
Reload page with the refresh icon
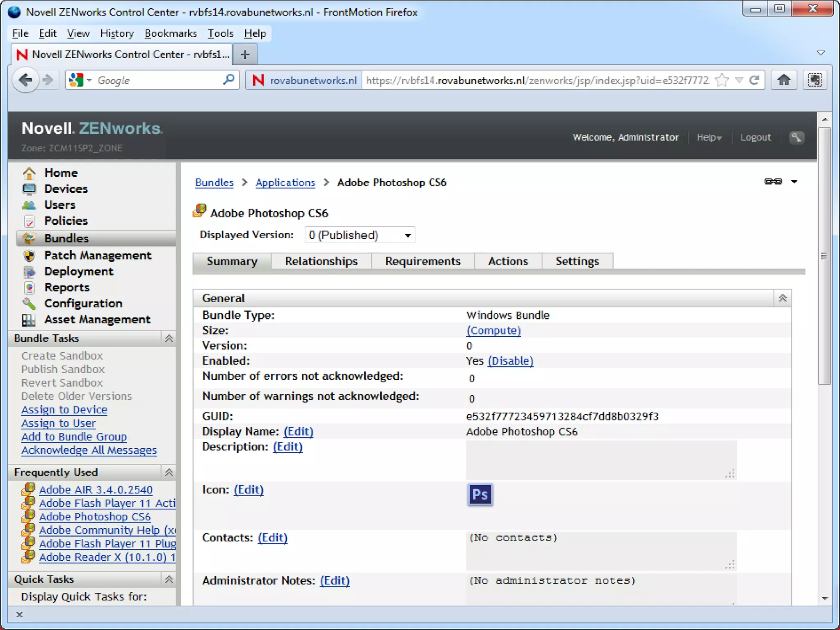point(754,80)
